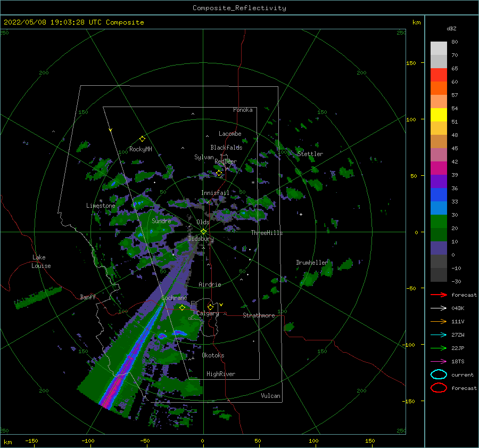Click the RockyMH label
Viewport: 479px width, 448px height.
(x=141, y=149)
